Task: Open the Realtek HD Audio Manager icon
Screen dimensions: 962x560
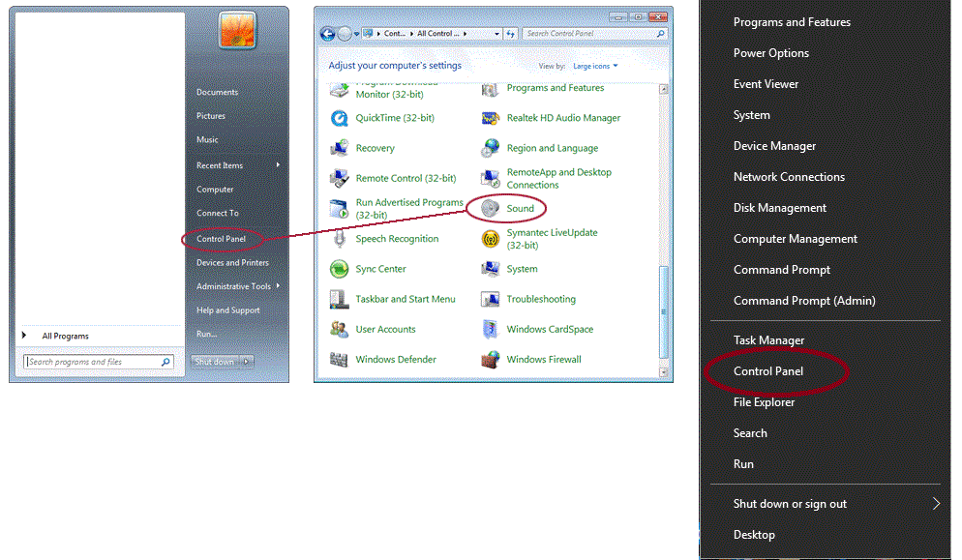Action: coord(491,118)
